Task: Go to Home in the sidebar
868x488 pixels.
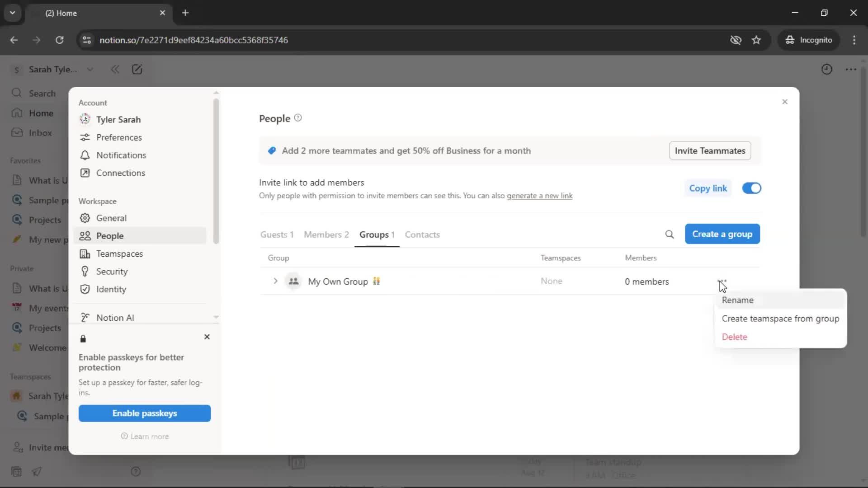Action: (x=33, y=113)
